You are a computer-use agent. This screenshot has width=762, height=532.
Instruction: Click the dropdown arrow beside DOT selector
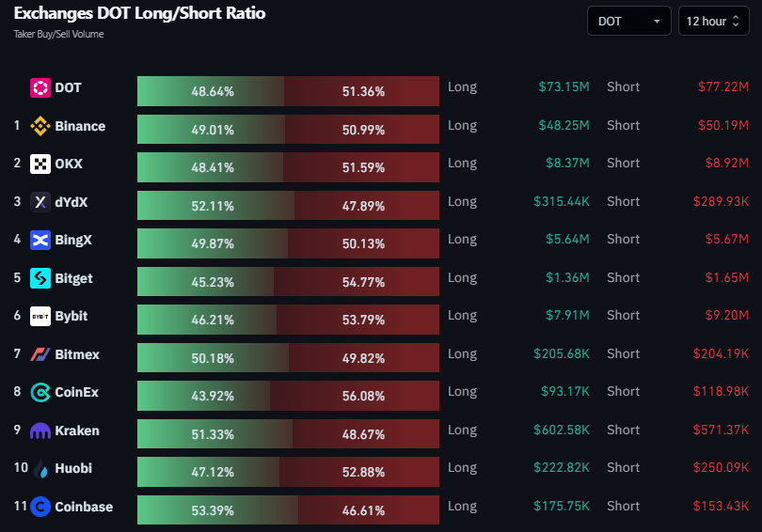point(657,22)
